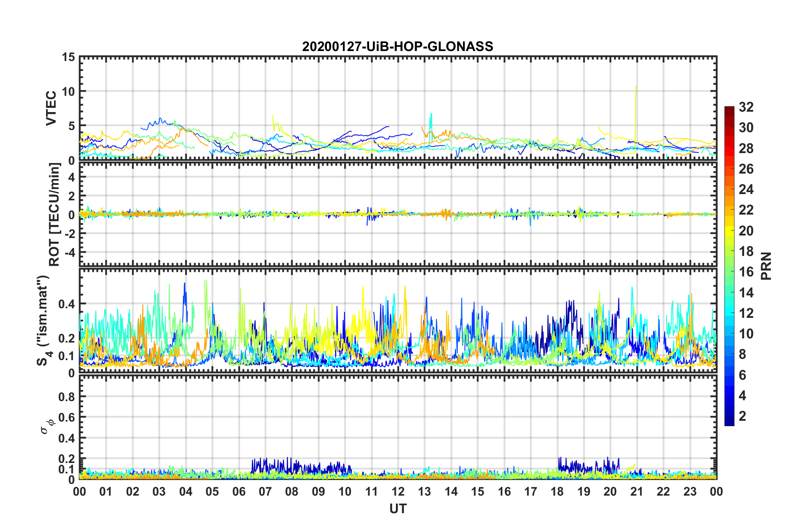This screenshot has width=796, height=532.
Task: Click sigma phi y-axis tick 0.8
Action: point(67,396)
